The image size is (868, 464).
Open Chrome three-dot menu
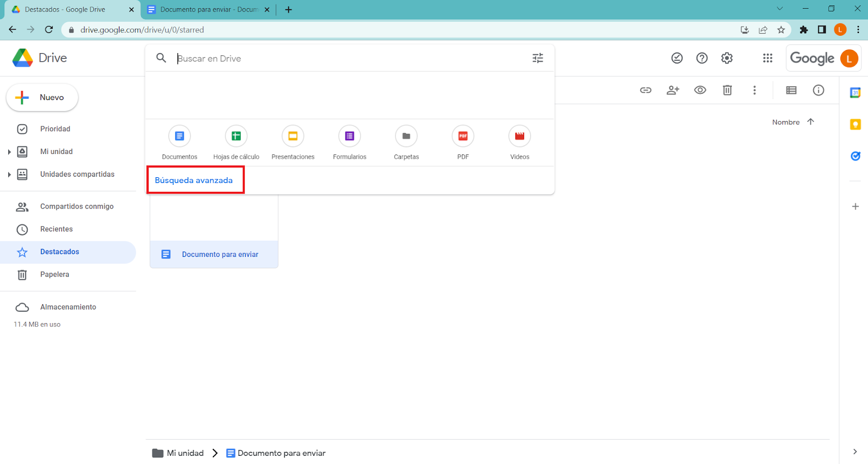pos(858,30)
